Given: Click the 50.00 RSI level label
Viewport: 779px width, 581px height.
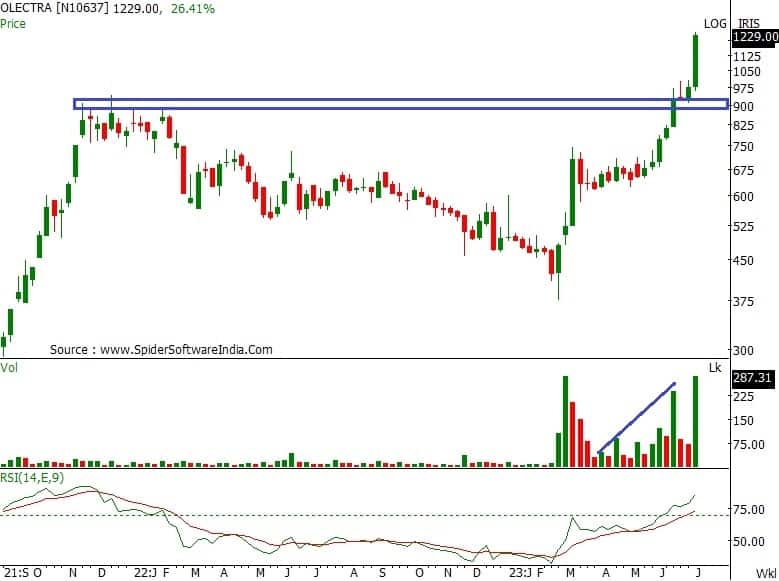Looking at the screenshot, I should pyautogui.click(x=748, y=542).
